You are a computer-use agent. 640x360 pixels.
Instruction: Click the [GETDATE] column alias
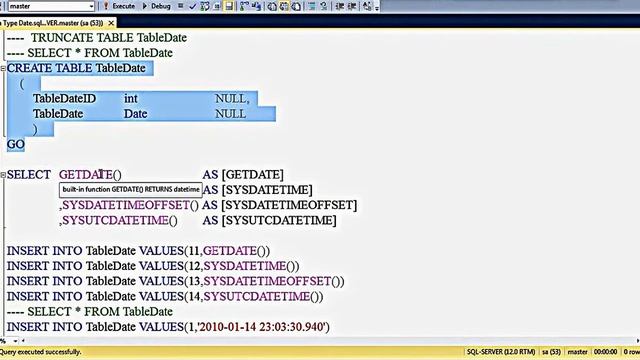pos(253,175)
